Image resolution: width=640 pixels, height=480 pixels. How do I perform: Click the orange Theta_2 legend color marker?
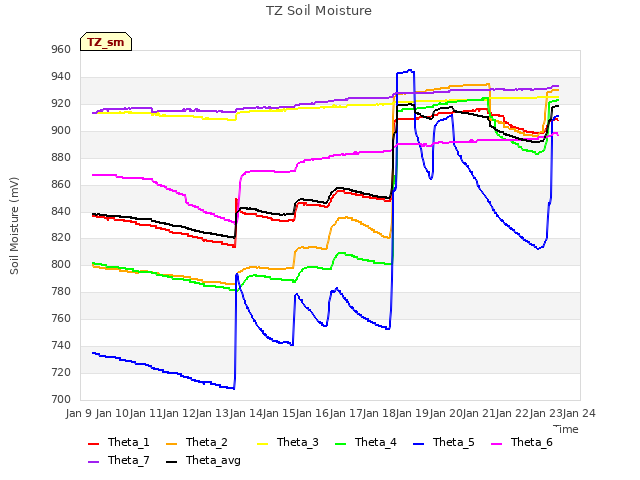click(x=171, y=444)
